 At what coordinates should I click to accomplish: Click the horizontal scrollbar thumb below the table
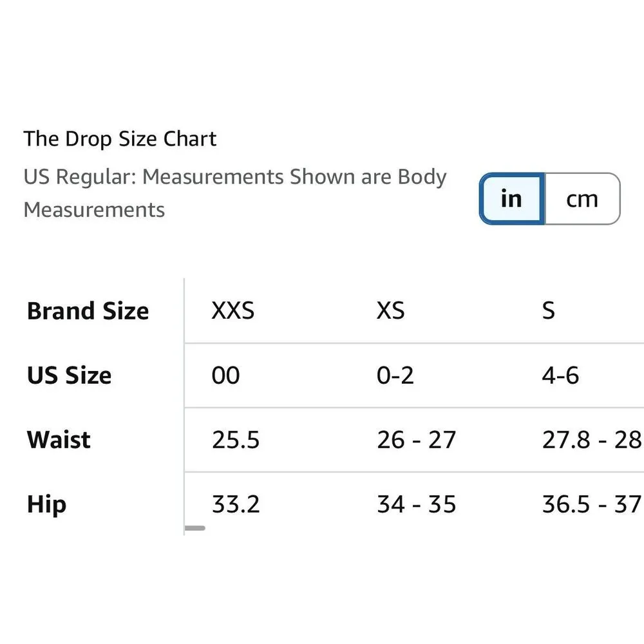point(195,528)
